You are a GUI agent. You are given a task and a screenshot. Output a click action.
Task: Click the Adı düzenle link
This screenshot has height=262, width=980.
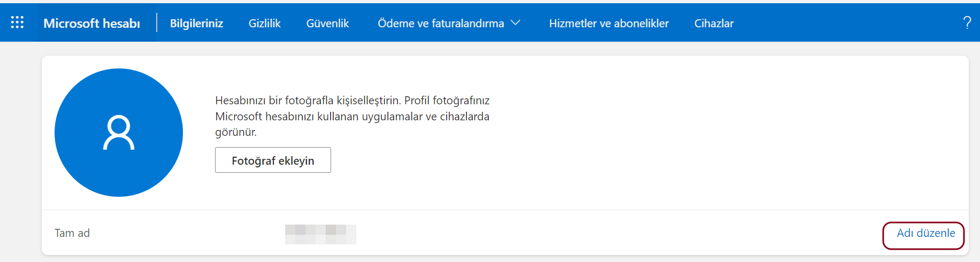(x=925, y=233)
